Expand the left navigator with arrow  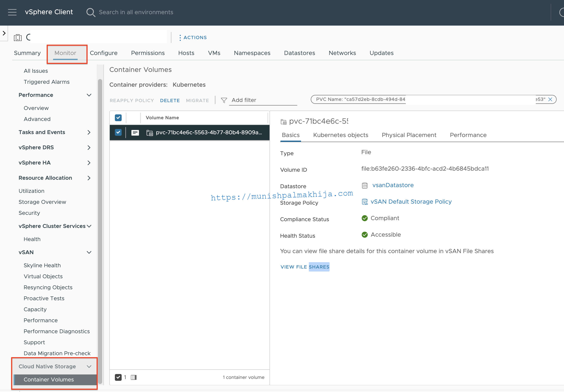click(4, 33)
